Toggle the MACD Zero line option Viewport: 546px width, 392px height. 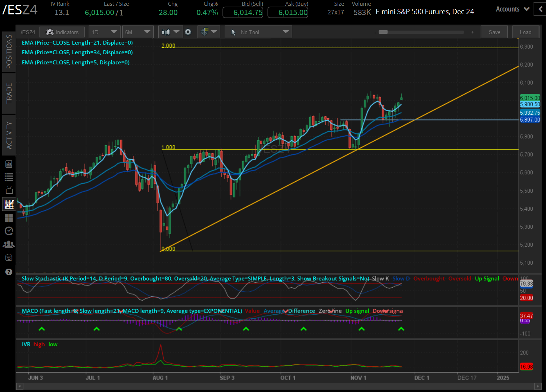pos(330,311)
